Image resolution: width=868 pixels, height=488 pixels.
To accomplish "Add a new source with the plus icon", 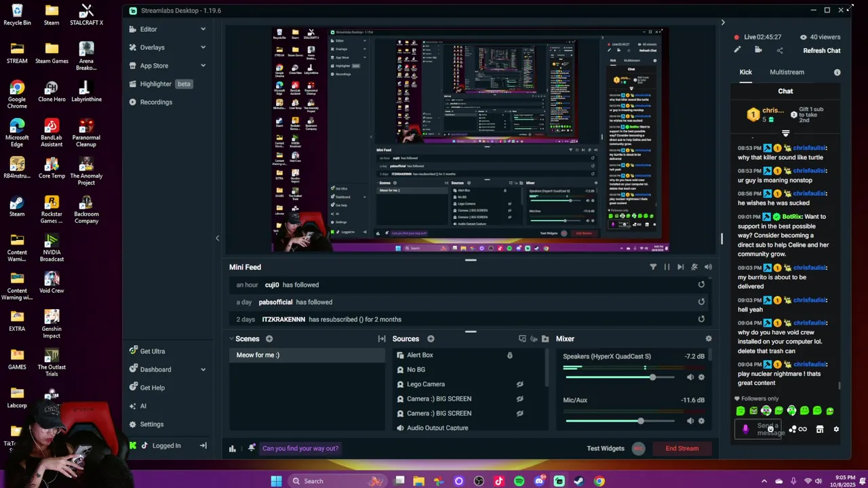I will 431,339.
